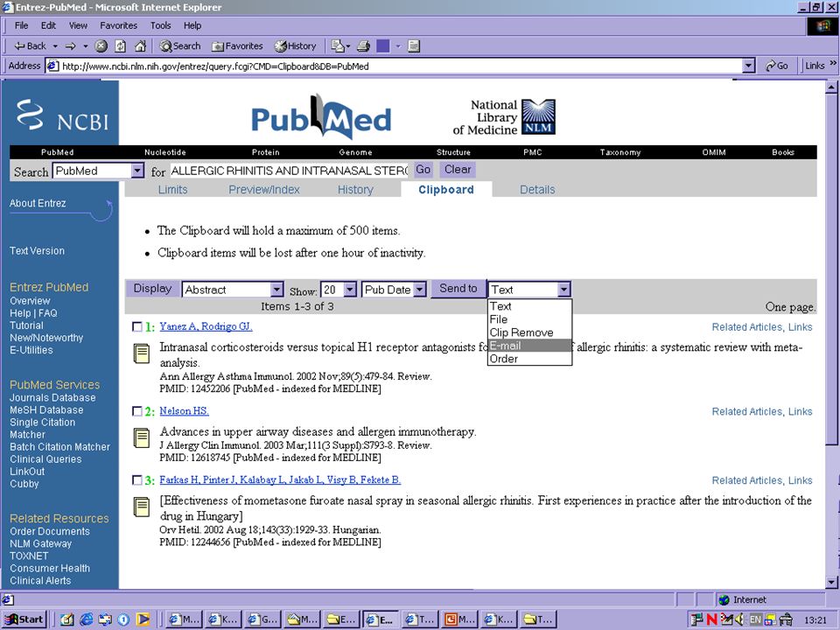840x630 pixels.
Task: Click the Send to button
Action: click(x=458, y=289)
